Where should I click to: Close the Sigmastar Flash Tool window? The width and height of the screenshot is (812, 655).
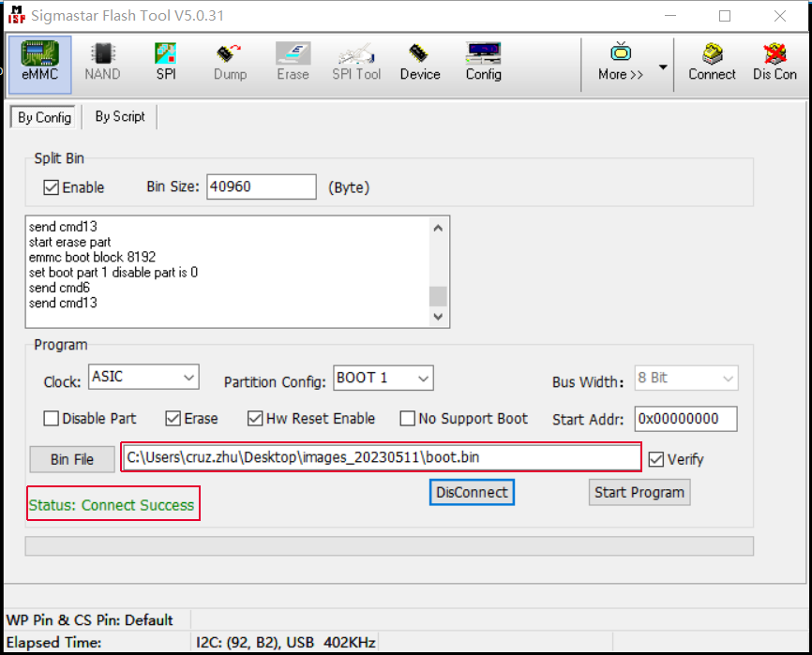point(780,16)
